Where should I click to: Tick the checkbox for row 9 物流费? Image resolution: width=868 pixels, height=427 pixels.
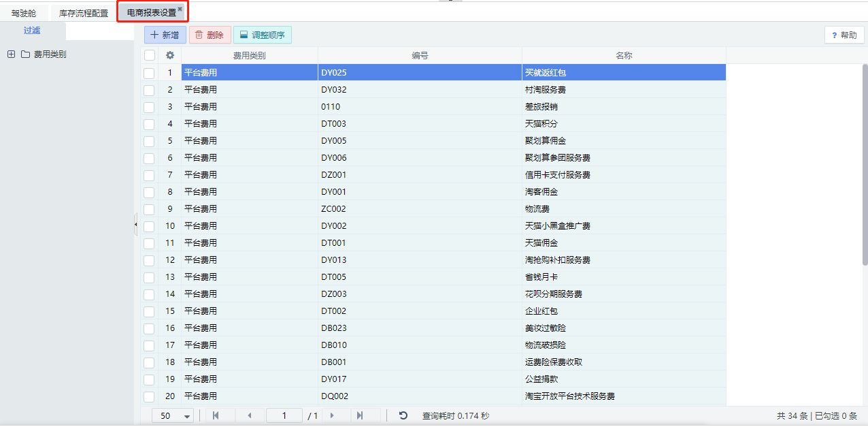(150, 209)
